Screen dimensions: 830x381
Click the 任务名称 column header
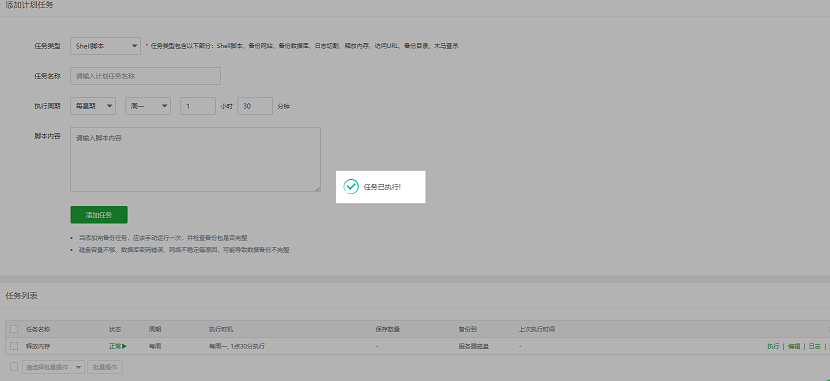38,329
